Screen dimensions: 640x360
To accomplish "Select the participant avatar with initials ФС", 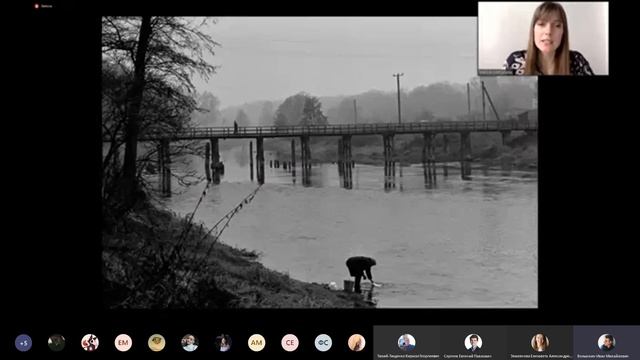I will 323,343.
